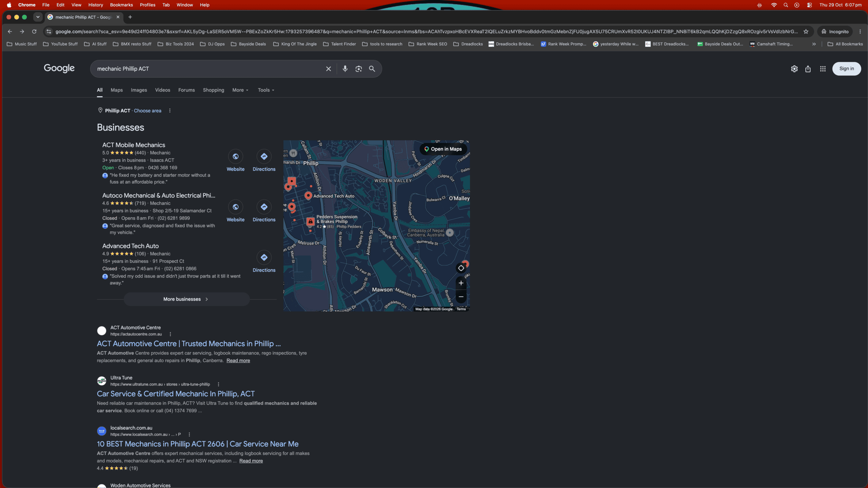Get directions to Autoco Mechanical
The image size is (868, 488).
tap(264, 207)
